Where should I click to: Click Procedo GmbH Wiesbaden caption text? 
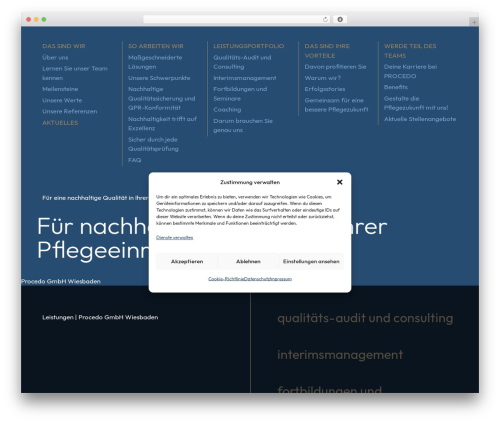click(x=61, y=281)
